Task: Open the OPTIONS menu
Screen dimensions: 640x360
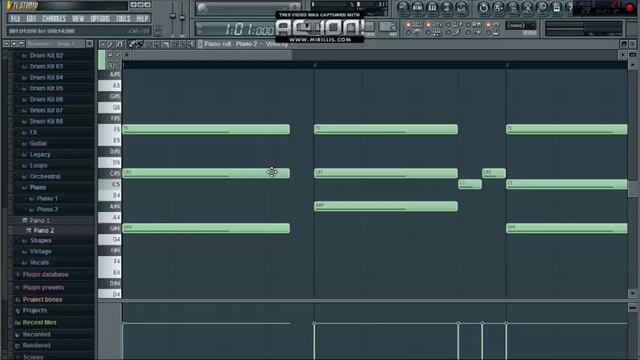Action: pyautogui.click(x=100, y=19)
